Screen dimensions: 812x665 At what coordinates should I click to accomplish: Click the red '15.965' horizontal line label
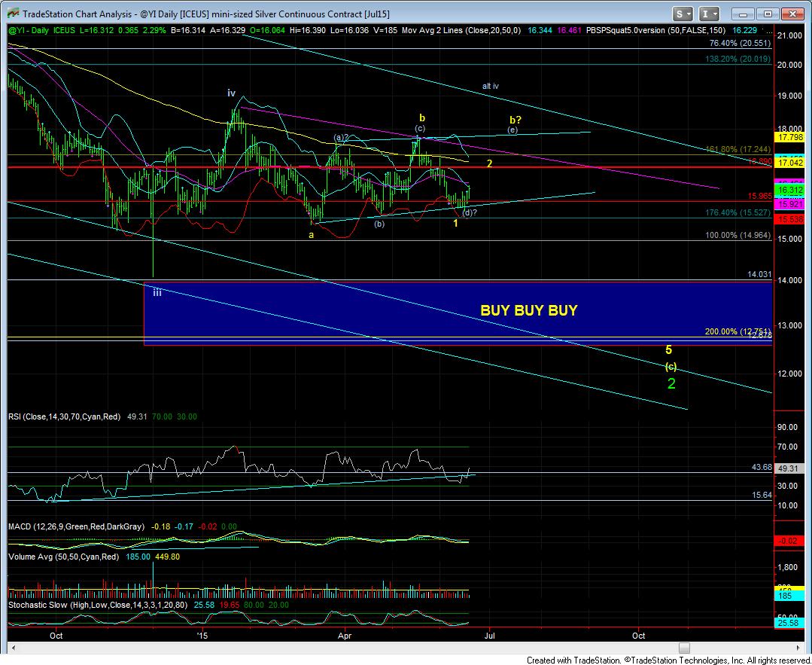coord(760,196)
